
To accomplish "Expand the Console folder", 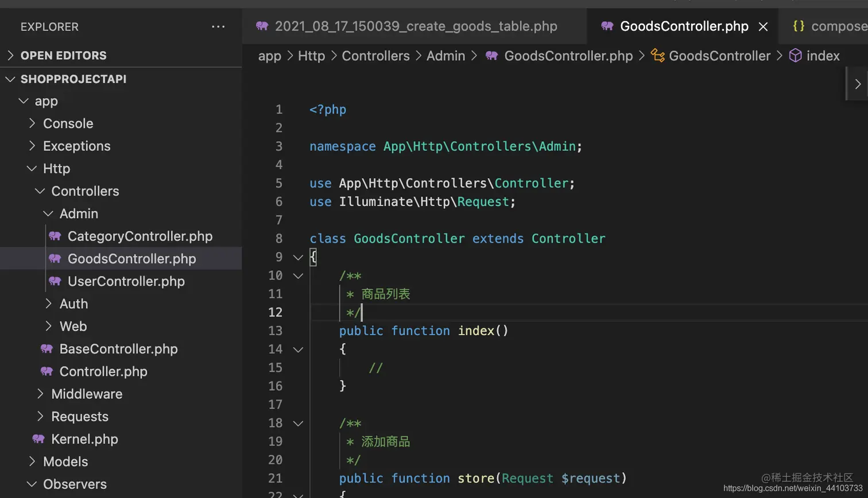I will [32, 123].
